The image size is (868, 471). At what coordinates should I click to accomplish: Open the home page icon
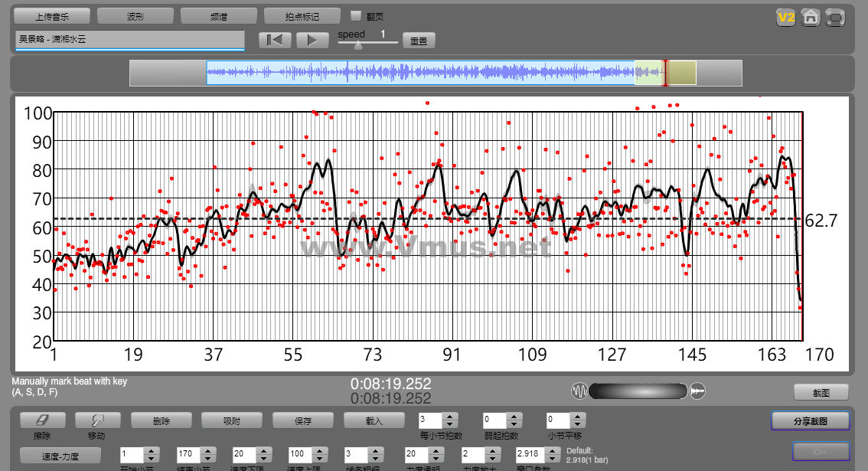click(x=811, y=17)
